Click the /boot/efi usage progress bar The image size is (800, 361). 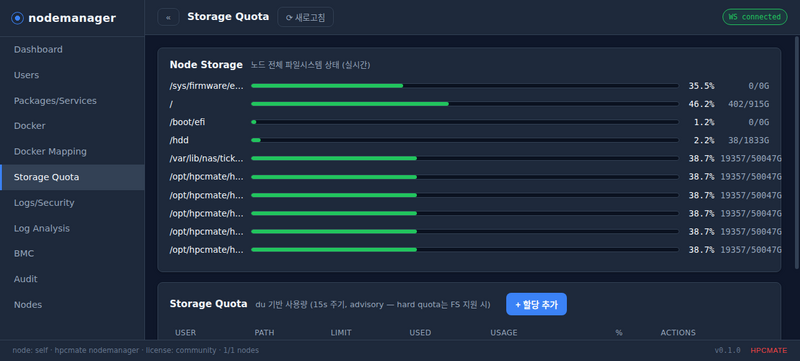point(465,122)
